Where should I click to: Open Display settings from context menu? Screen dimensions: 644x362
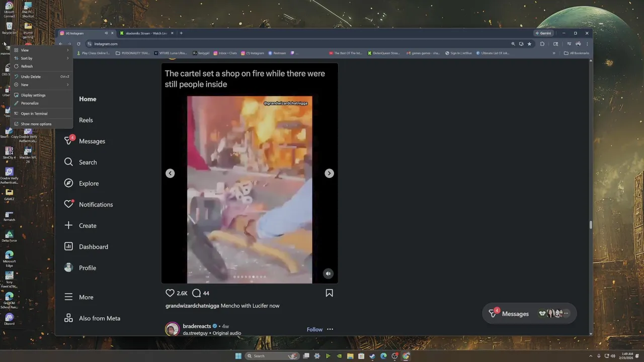[42, 95]
